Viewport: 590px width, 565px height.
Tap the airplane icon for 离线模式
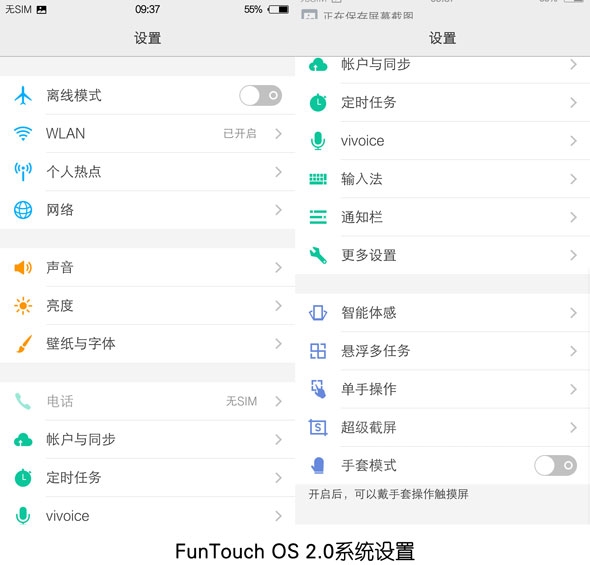click(23, 96)
